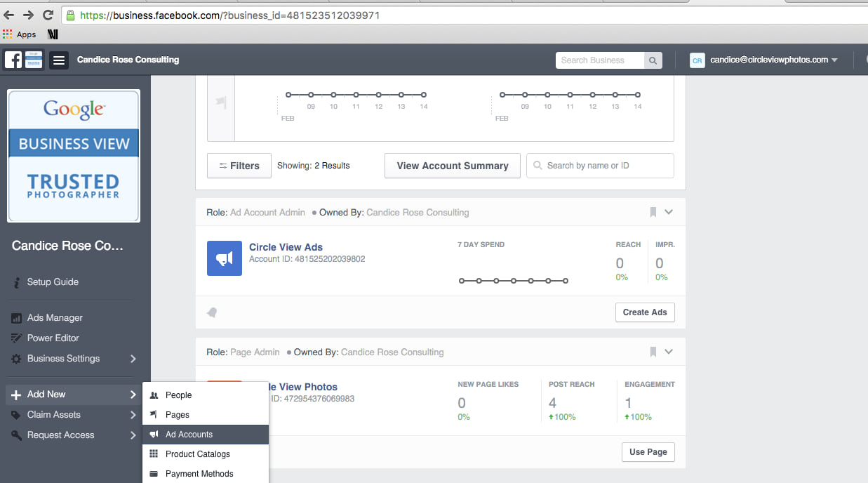Screen dimensions: 868x483
Task: Open Power Editor from the sidebar
Action: 53,338
